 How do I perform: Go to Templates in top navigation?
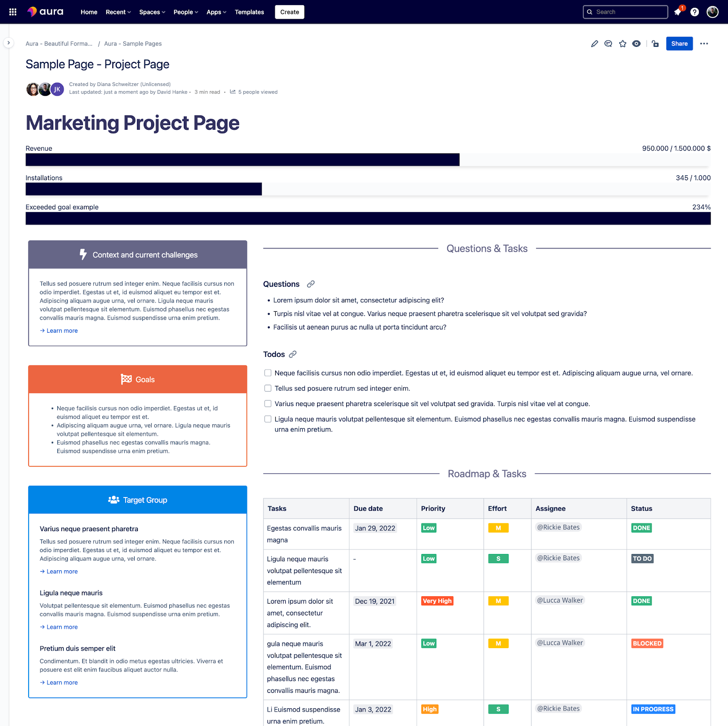point(249,12)
